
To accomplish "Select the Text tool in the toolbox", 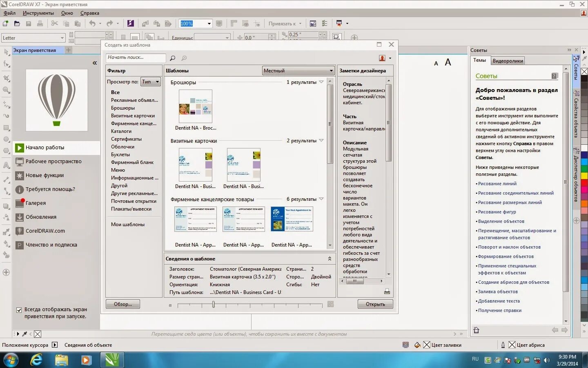I will pos(6,166).
